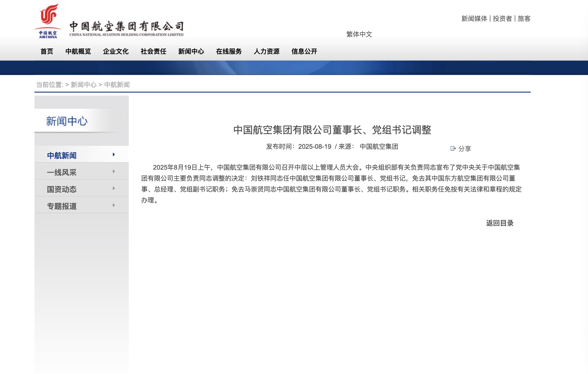The image size is (588, 374).
Task: Click the arrow next to 中航新闻
Action: coord(114,155)
